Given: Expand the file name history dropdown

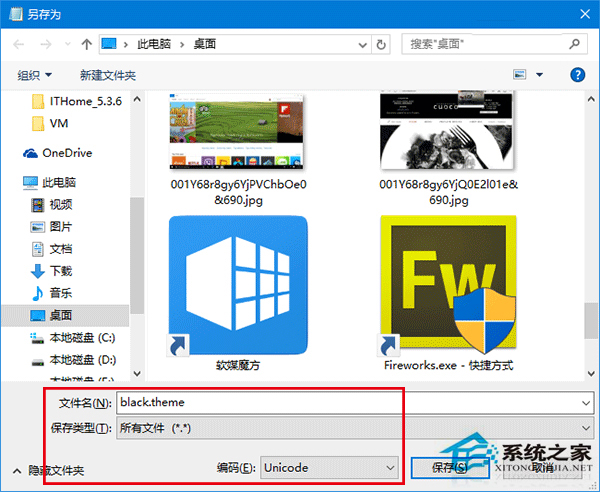Looking at the screenshot, I should point(586,403).
